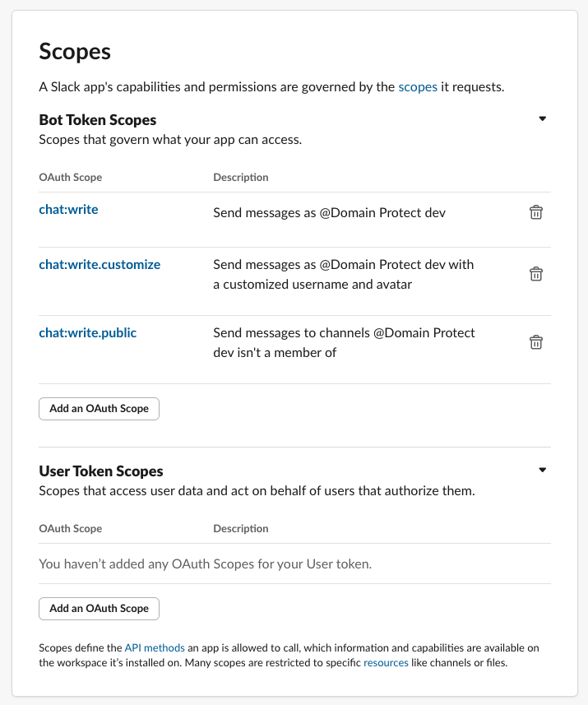Viewport: 588px width, 705px height.
Task: Click the Scopes page title
Action: click(x=75, y=51)
